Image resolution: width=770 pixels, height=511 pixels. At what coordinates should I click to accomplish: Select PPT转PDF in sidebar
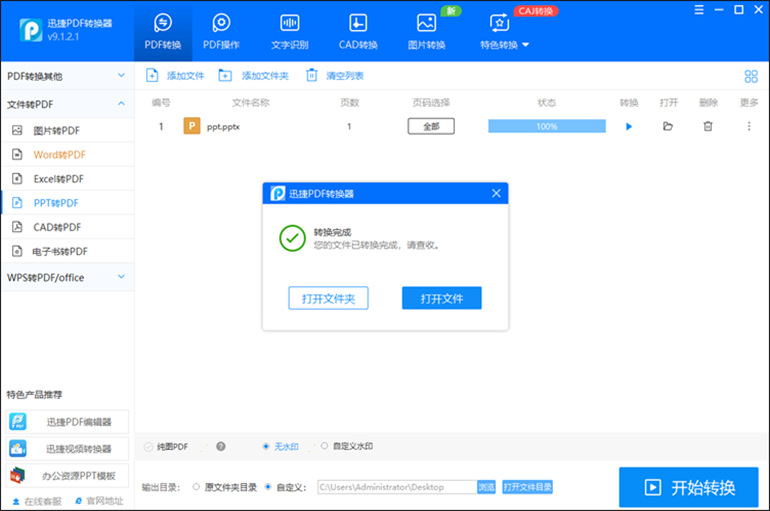pyautogui.click(x=68, y=203)
